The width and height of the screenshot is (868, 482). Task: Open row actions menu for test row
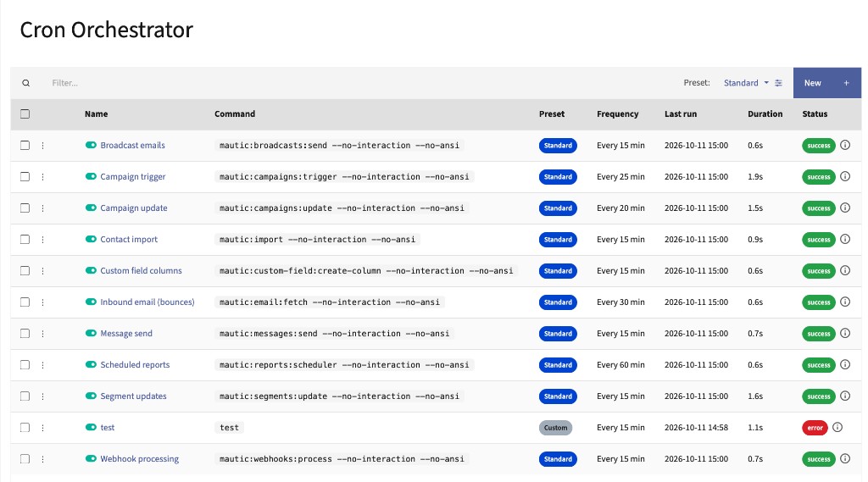[42, 428]
